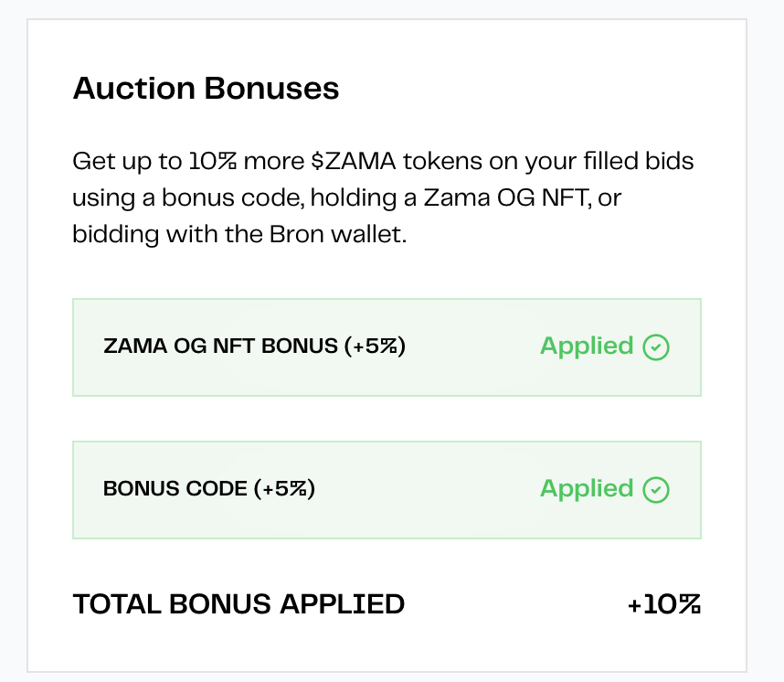Click Applied status in Bonus Code row
This screenshot has height=682, width=784.
coord(587,489)
